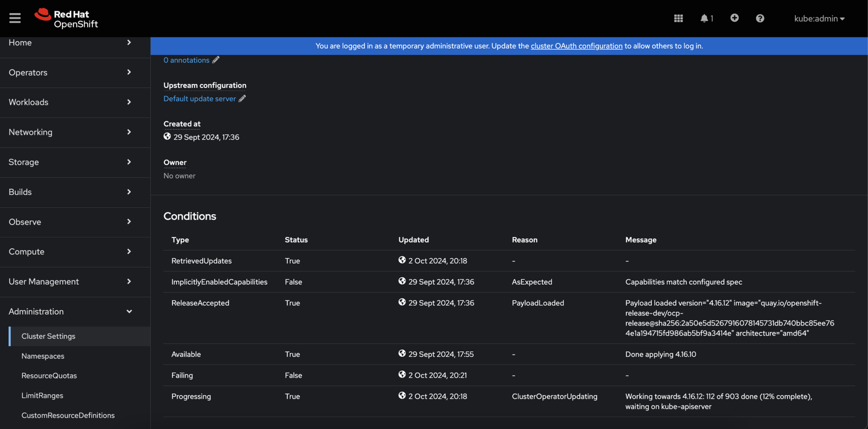
Task: Open the import plus menu
Action: coord(735,18)
